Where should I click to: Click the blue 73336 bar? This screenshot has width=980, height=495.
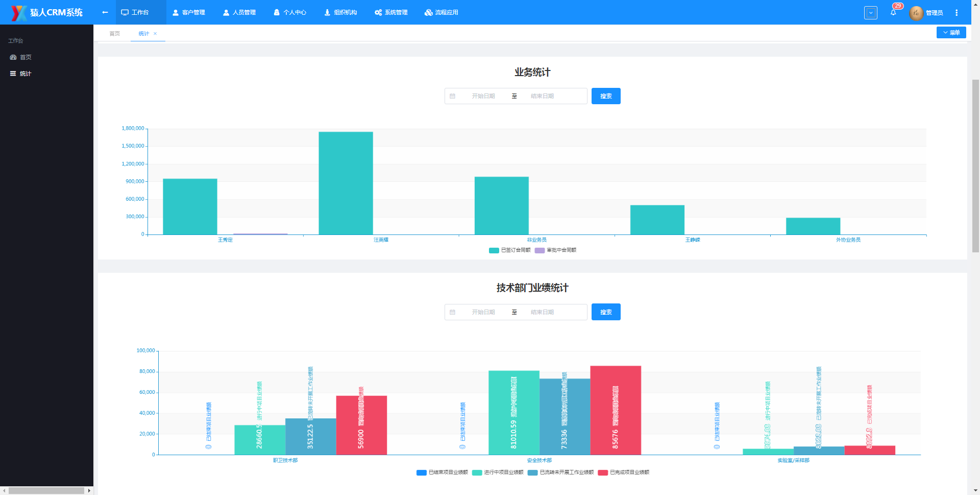point(565,417)
